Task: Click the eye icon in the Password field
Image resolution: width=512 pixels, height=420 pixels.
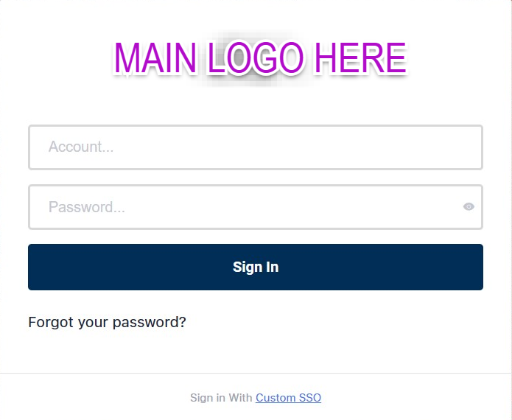Action: pyautogui.click(x=469, y=207)
